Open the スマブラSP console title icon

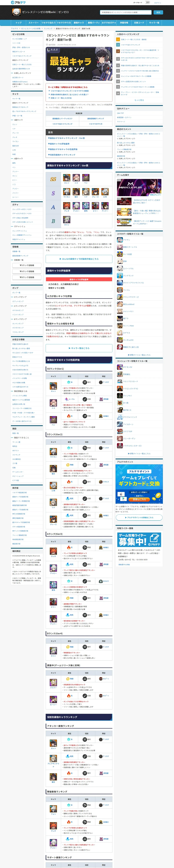120,431
